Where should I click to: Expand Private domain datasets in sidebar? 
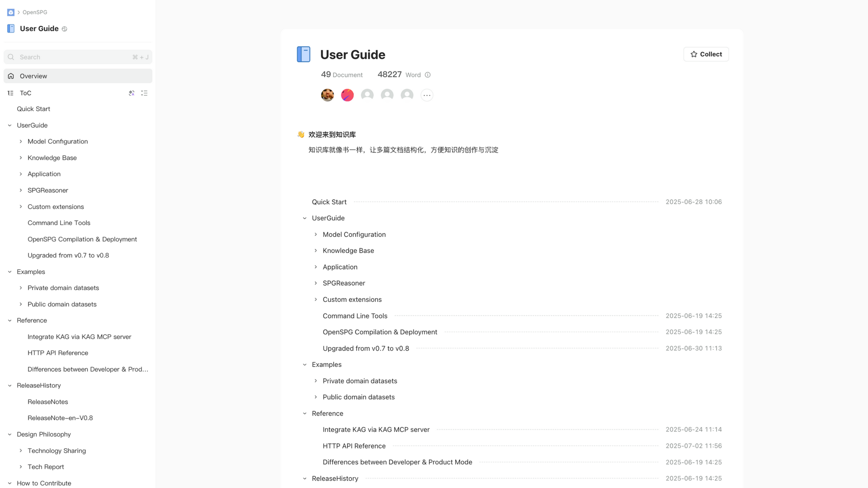tap(20, 288)
